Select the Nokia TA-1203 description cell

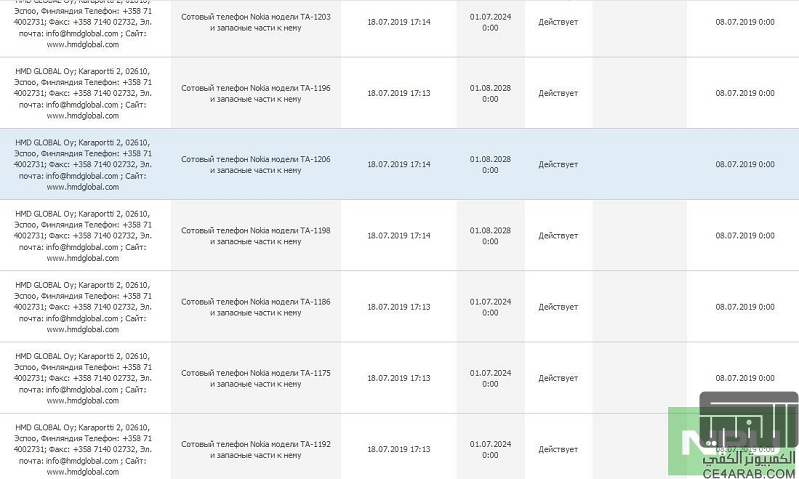pos(256,22)
